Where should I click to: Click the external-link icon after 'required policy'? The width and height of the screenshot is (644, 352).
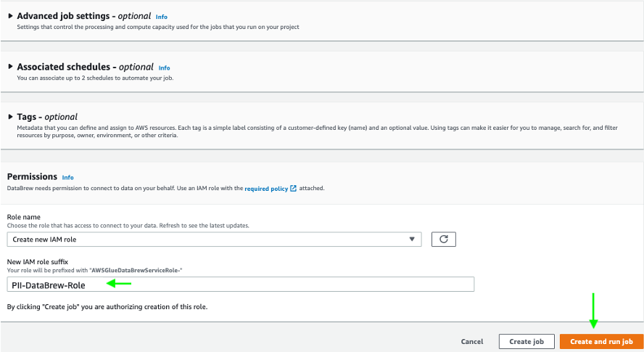293,189
